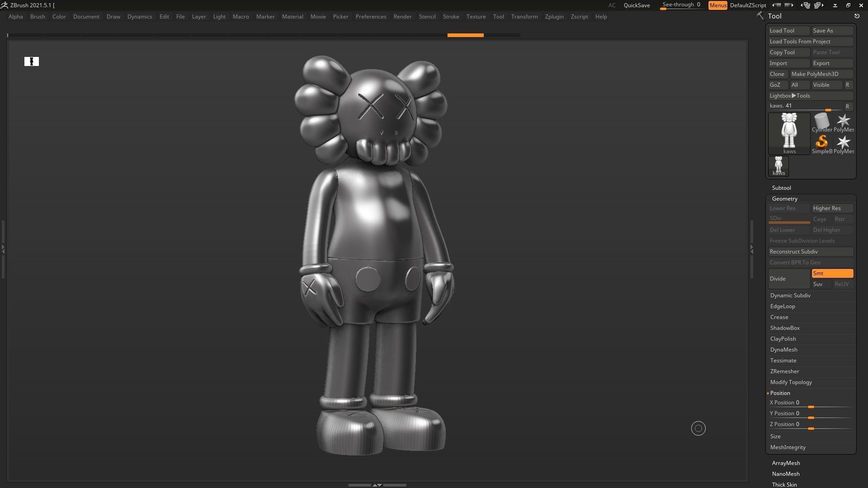Select the lower PolyMesh3D star icon
868x488 pixels.
pos(844,144)
